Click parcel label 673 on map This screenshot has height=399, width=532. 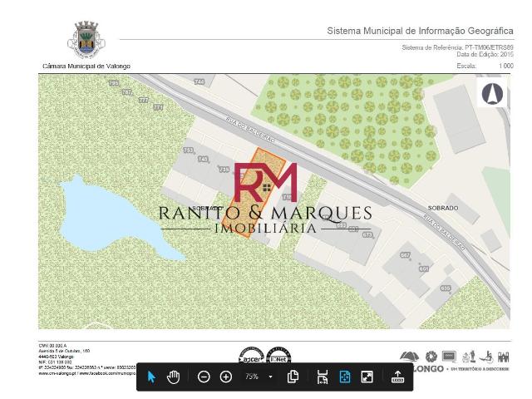[x=367, y=234]
